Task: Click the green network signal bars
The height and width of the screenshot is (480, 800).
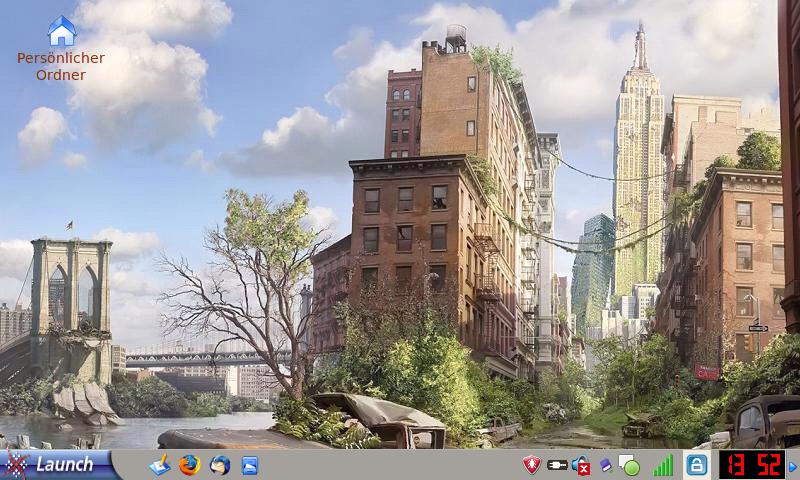Action: point(663,465)
